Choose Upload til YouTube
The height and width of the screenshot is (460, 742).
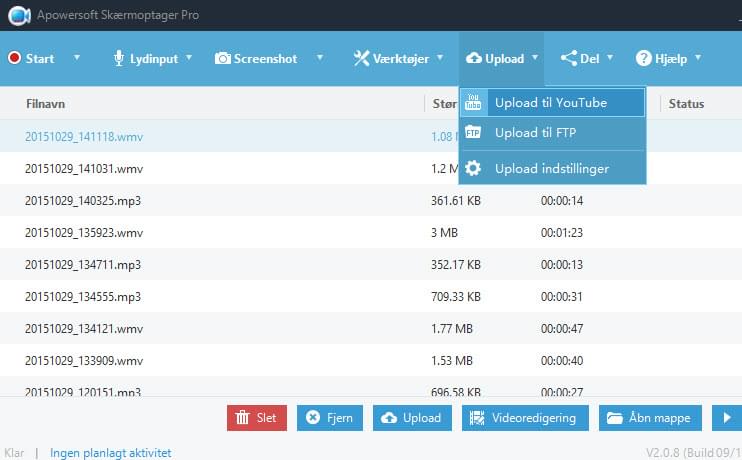click(x=552, y=102)
